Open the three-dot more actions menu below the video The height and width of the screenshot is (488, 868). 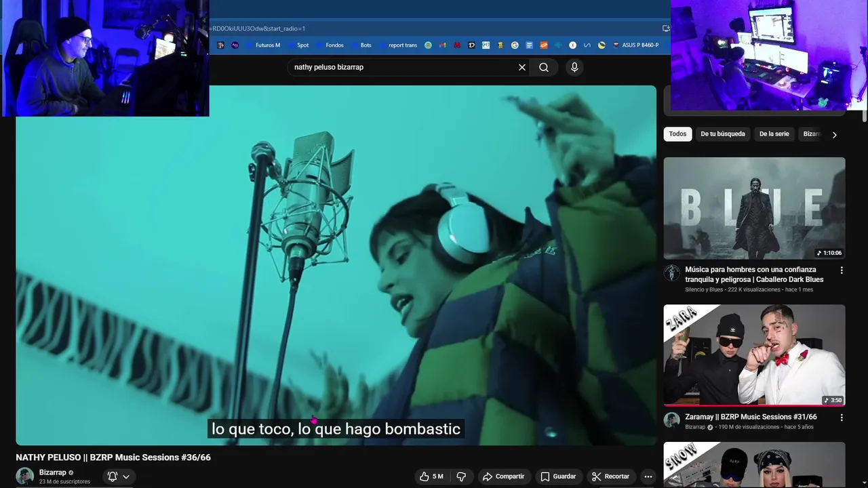coord(648,476)
